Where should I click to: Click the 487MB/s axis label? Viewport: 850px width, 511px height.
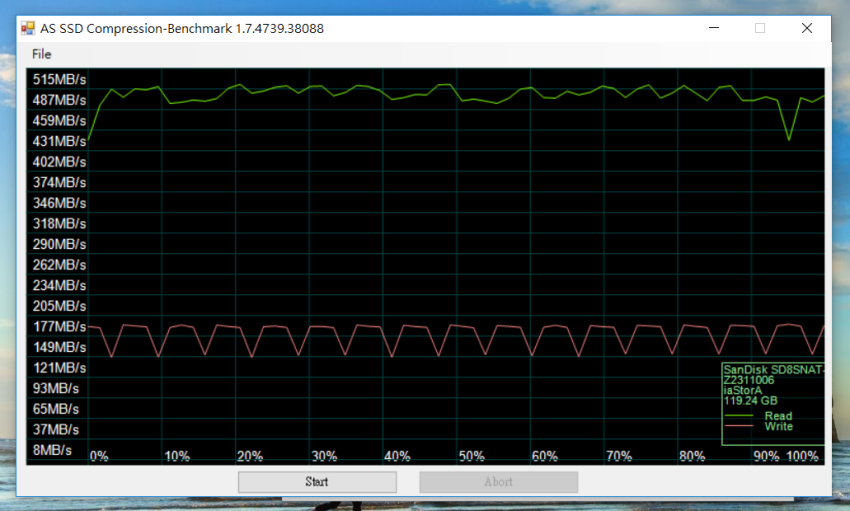[59, 100]
